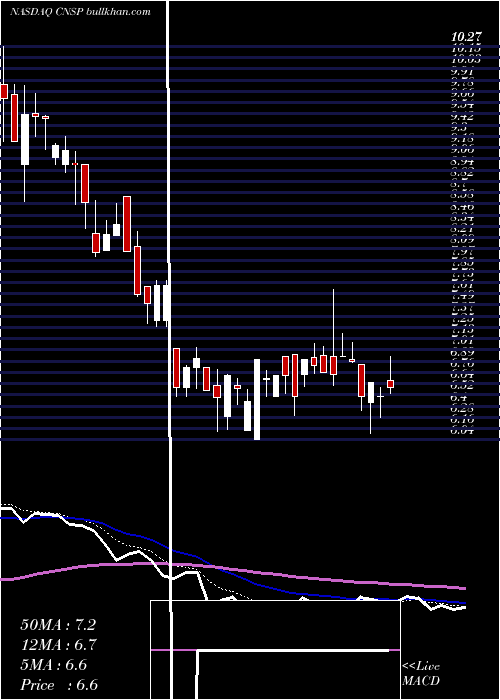Click the 'Price : 6.6' readout

click(59, 685)
